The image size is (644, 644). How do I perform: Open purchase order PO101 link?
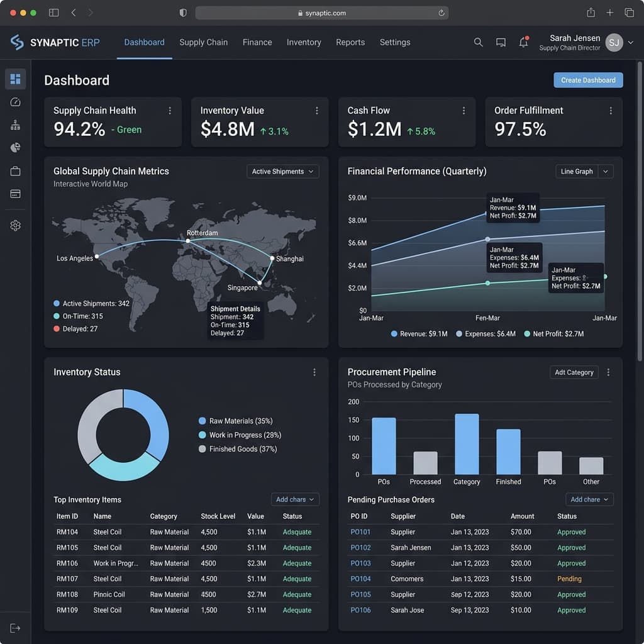pyautogui.click(x=360, y=532)
